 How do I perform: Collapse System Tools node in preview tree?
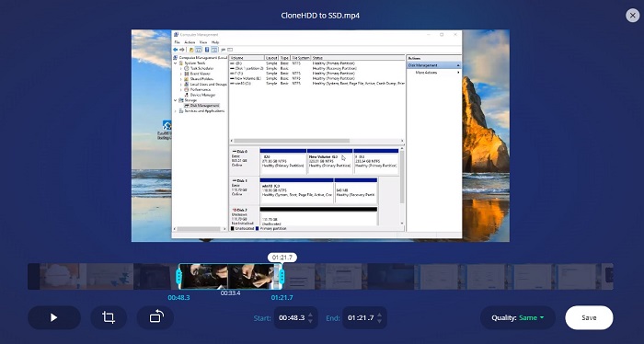pos(176,63)
